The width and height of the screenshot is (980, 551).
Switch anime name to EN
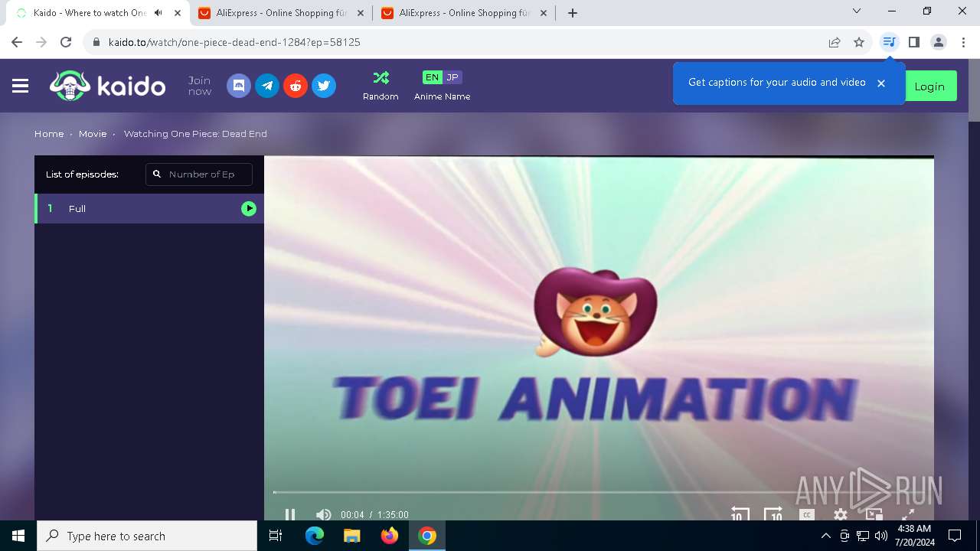pos(432,77)
